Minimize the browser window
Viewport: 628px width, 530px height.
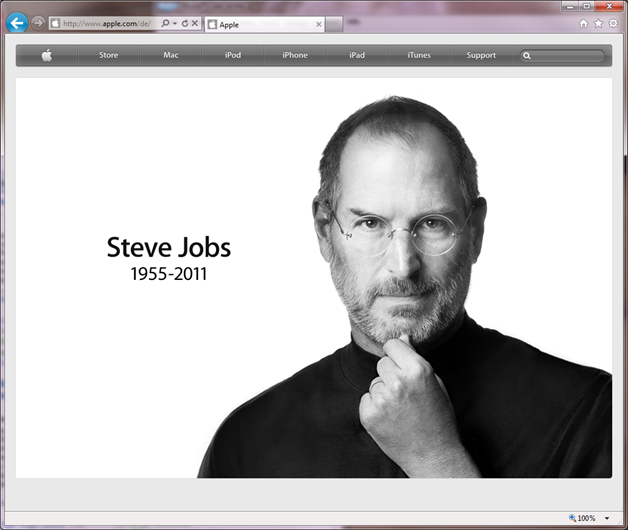570,6
